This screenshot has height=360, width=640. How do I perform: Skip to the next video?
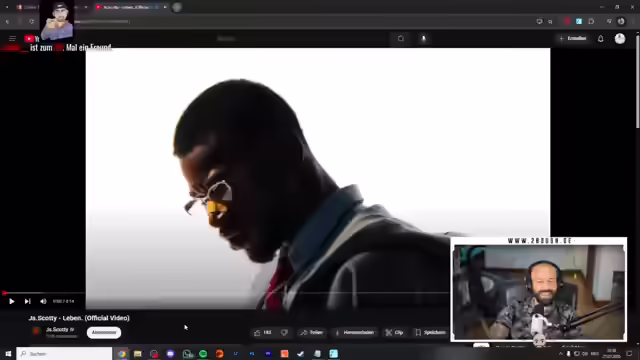(27, 301)
